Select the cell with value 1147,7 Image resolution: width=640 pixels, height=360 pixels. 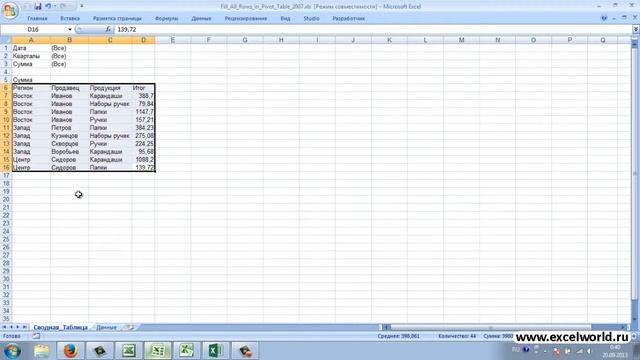(143, 112)
